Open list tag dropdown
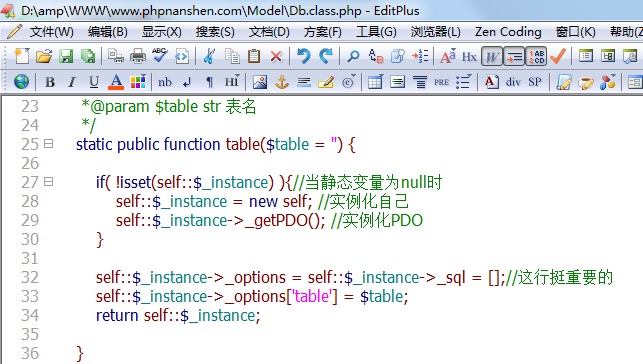 [x=464, y=82]
